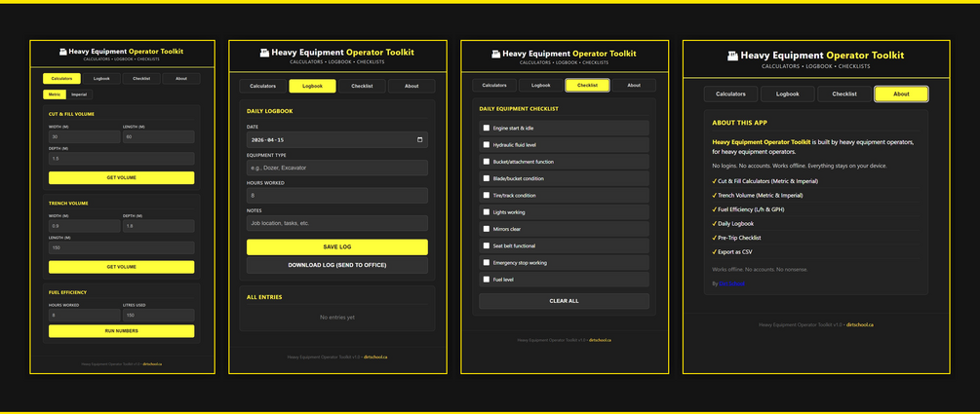Click the Equipment Type input field

click(336, 168)
